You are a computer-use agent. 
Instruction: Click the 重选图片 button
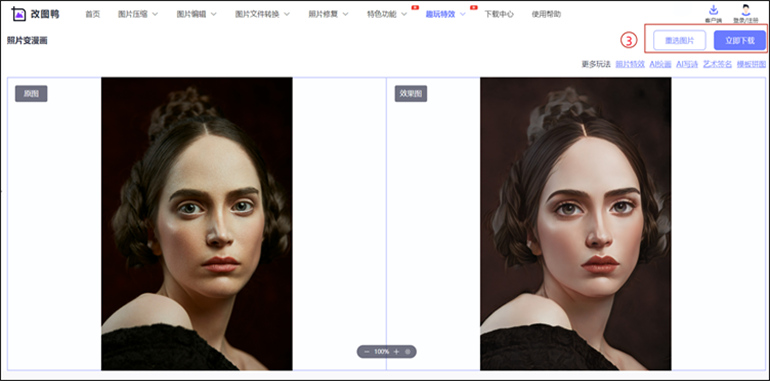coord(679,40)
